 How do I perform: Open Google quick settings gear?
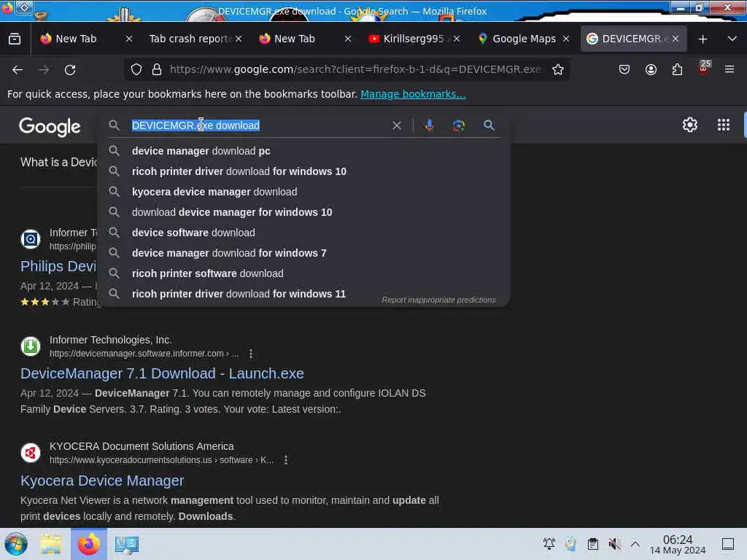690,125
